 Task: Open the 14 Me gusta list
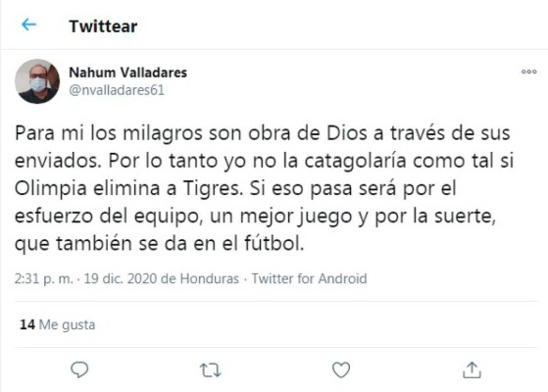pos(55,325)
